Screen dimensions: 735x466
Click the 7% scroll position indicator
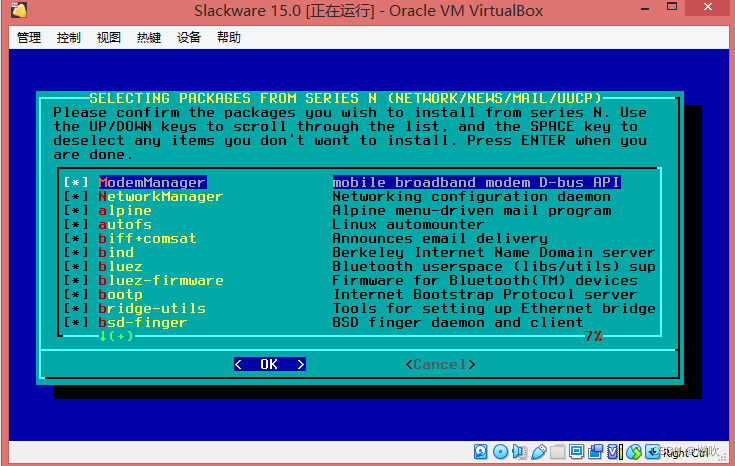tap(593, 336)
